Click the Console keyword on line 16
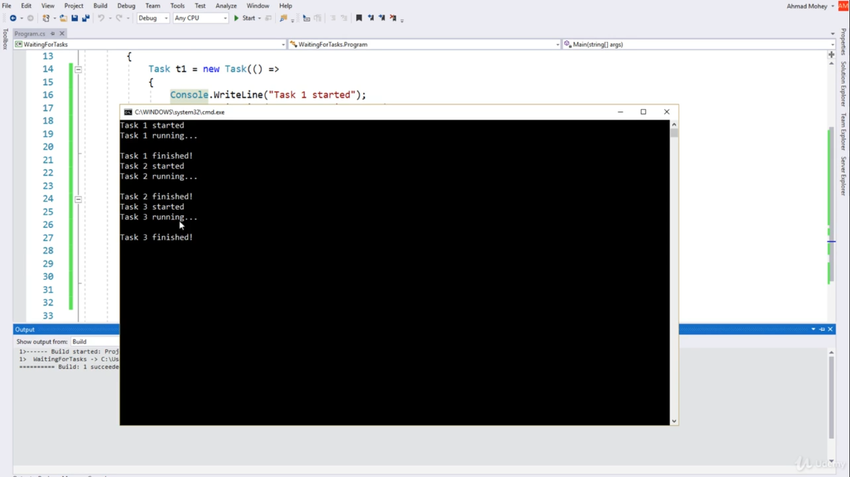Viewport: 850px width, 477px height. click(189, 95)
